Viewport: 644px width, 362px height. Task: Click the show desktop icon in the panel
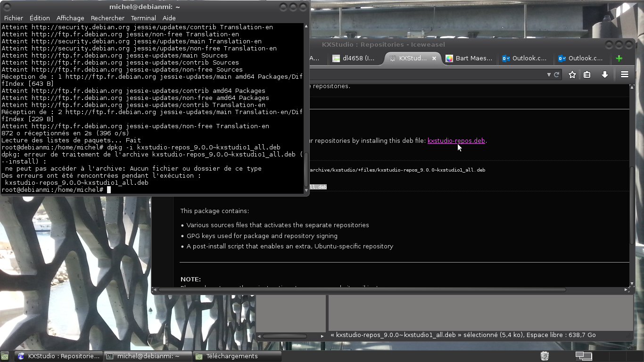tap(4, 356)
